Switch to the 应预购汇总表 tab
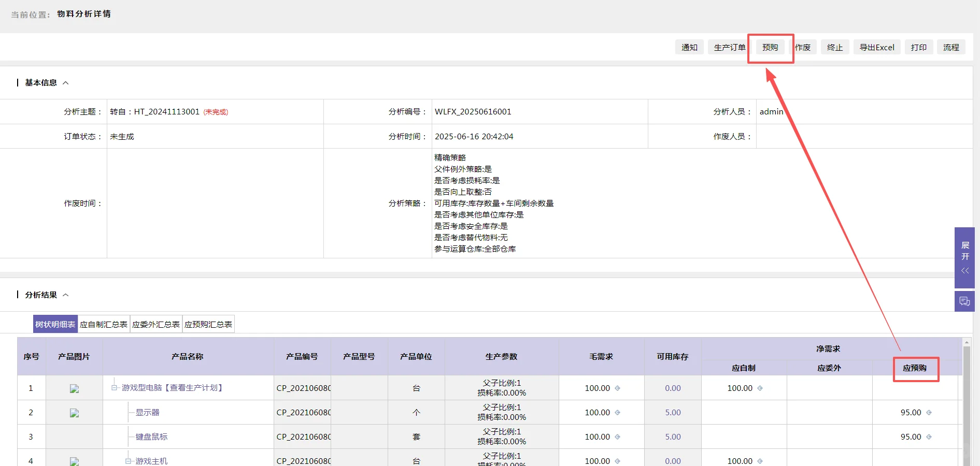This screenshot has height=466, width=980. (208, 324)
